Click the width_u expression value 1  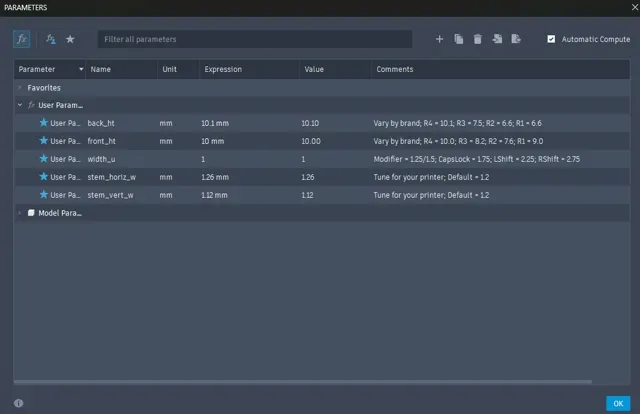203,159
